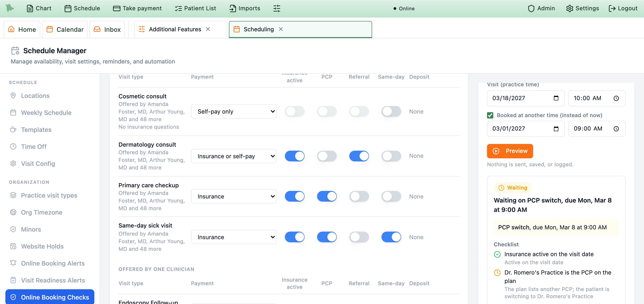Open the sliders icon in top navigation
This screenshot has height=304, width=644.
tap(277, 8)
